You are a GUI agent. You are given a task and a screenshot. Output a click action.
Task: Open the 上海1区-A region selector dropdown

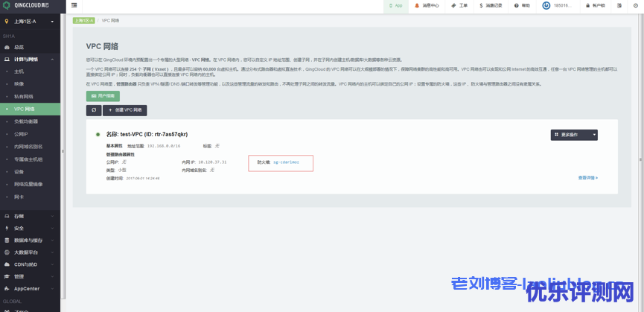30,21
